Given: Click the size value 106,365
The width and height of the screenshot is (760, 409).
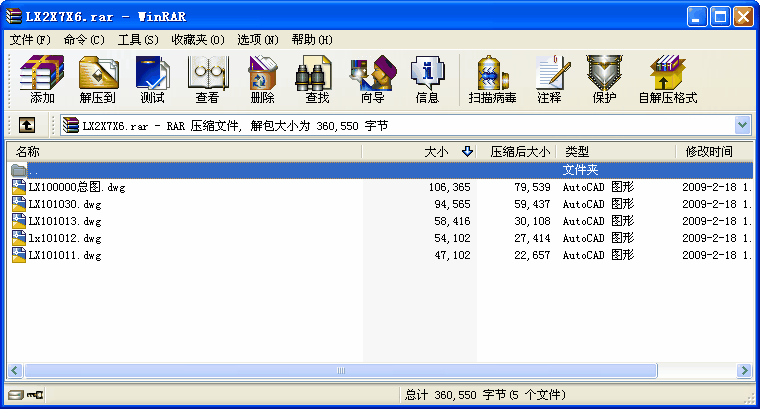Looking at the screenshot, I should [449, 187].
